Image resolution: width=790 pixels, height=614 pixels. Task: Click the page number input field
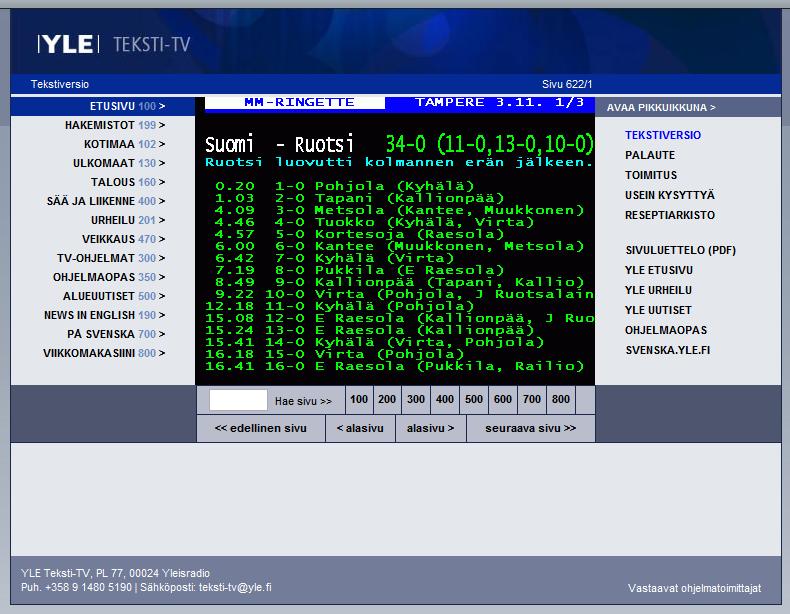point(238,400)
